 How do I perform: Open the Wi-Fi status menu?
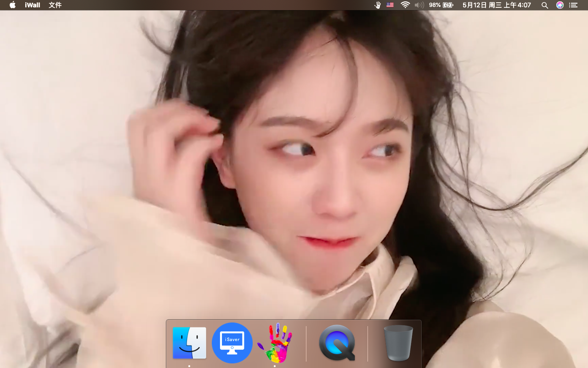(405, 5)
